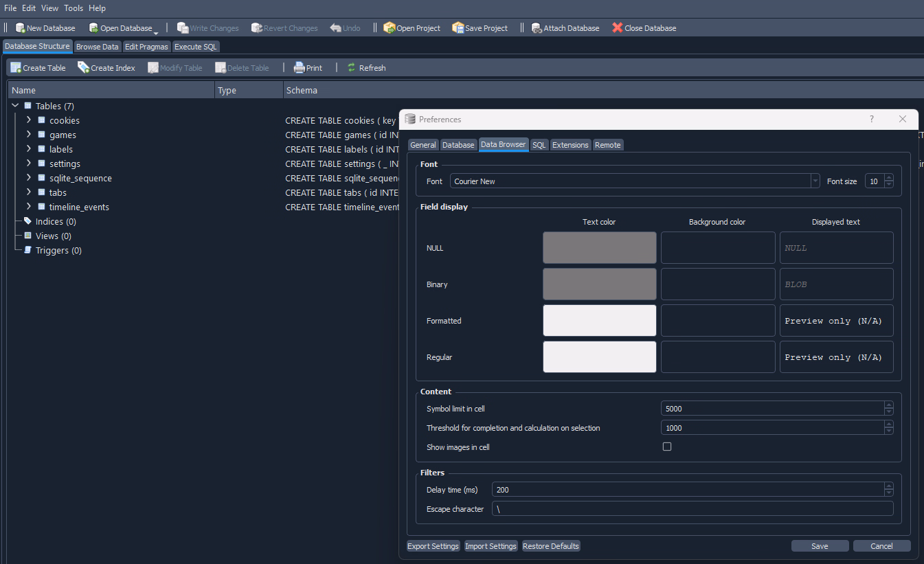Viewport: 924px width, 564px height.
Task: Click the Print printer icon
Action: tap(299, 67)
